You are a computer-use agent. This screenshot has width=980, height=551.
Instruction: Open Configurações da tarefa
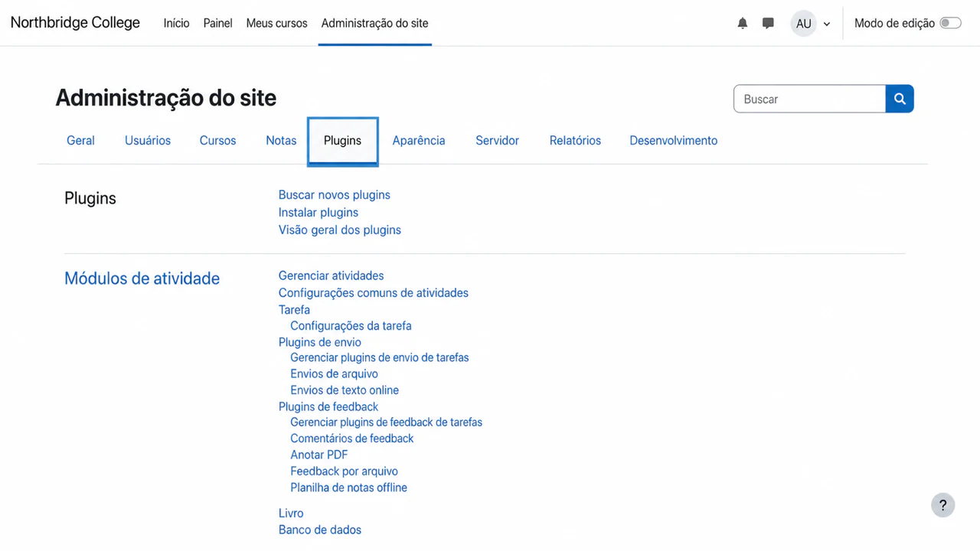(351, 326)
